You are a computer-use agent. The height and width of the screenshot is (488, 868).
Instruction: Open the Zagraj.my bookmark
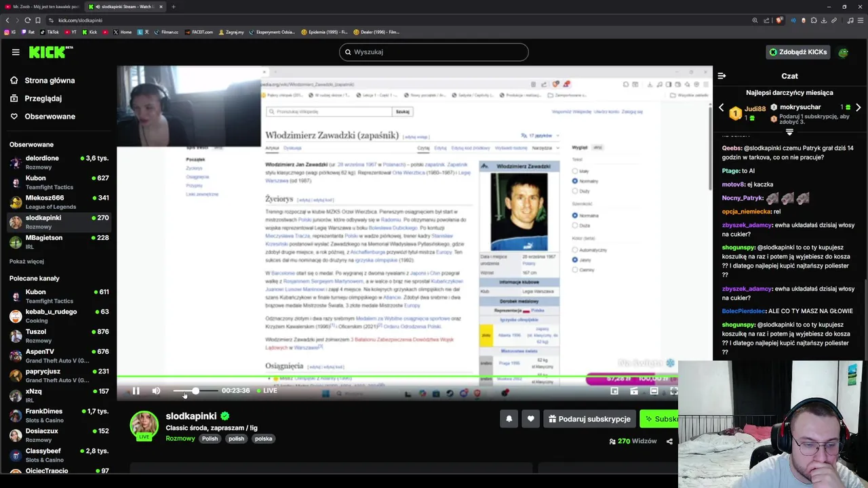point(231,32)
